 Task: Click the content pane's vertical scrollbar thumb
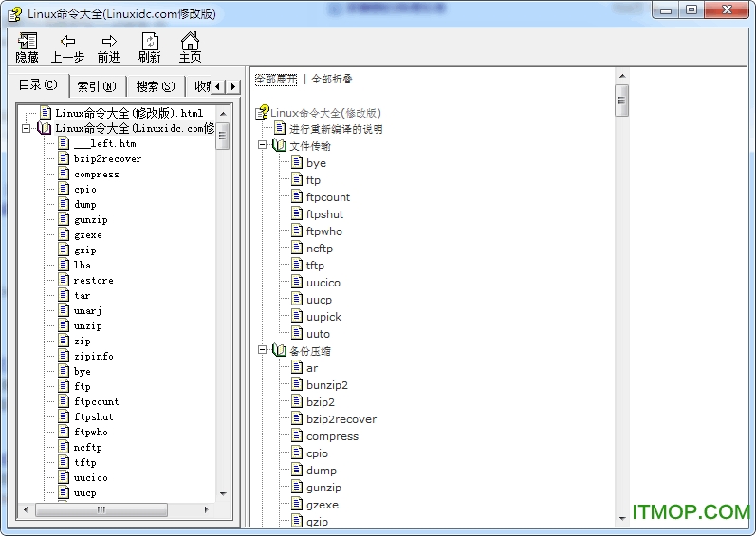[622, 100]
